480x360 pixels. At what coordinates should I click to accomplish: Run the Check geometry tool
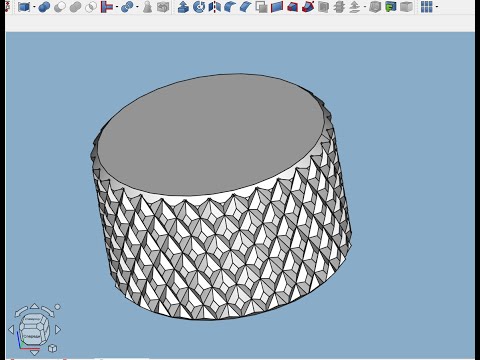(147, 7)
